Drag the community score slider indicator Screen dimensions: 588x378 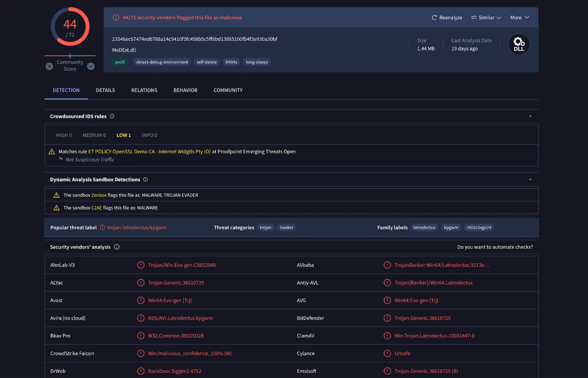click(70, 55)
